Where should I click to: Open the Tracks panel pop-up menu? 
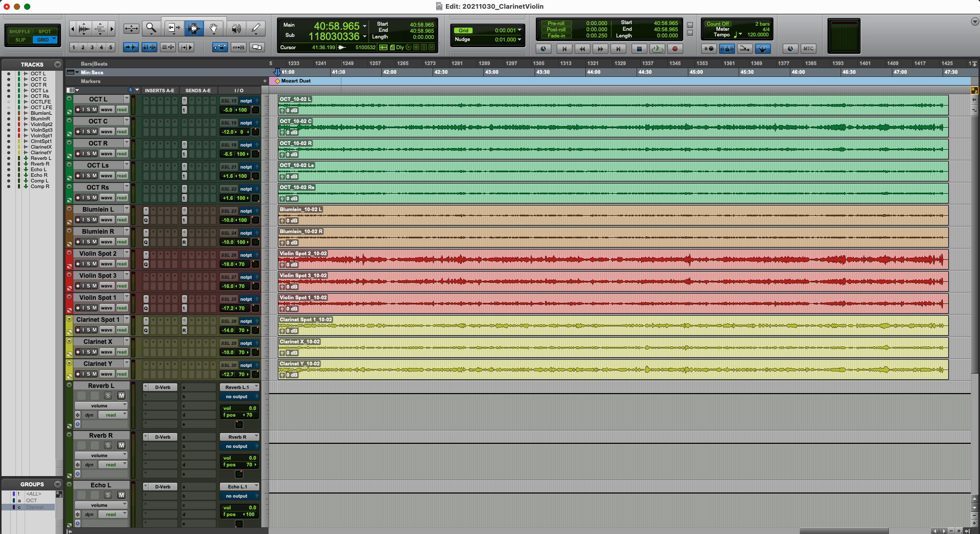[57, 64]
